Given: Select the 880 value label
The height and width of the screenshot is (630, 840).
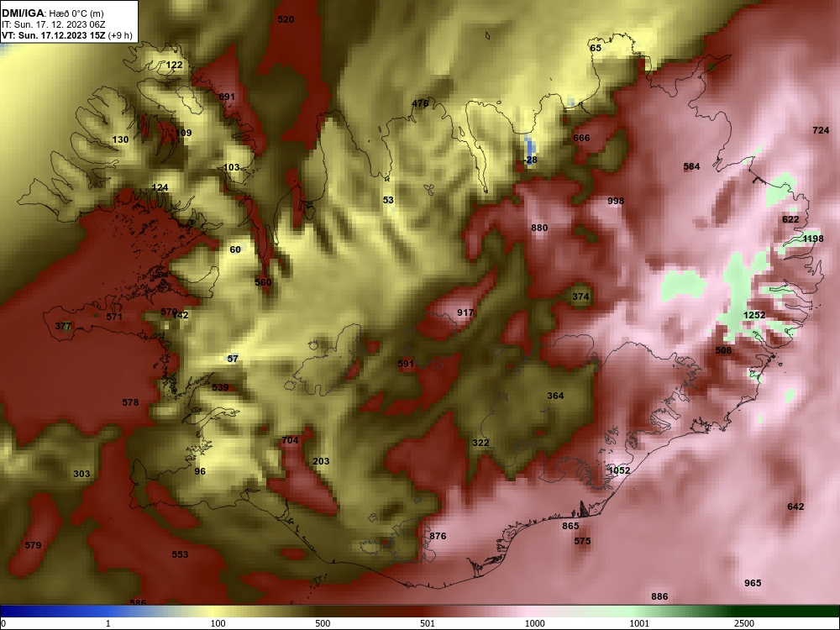Looking at the screenshot, I should pyautogui.click(x=539, y=228).
